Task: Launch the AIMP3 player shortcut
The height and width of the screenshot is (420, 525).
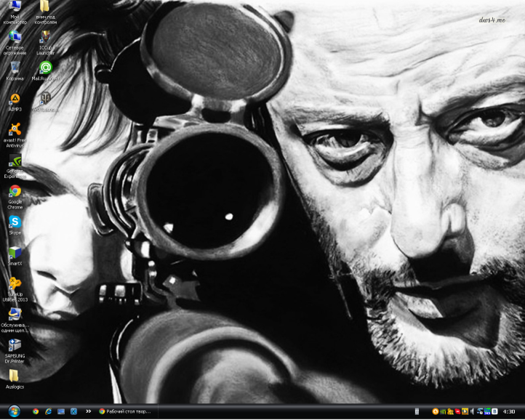Action: (x=15, y=102)
